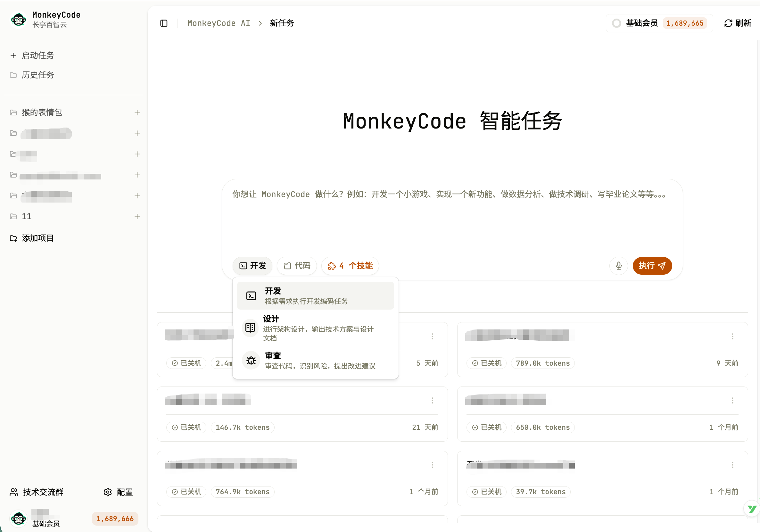Click the MonkeyCode monkey logo

click(x=19, y=20)
